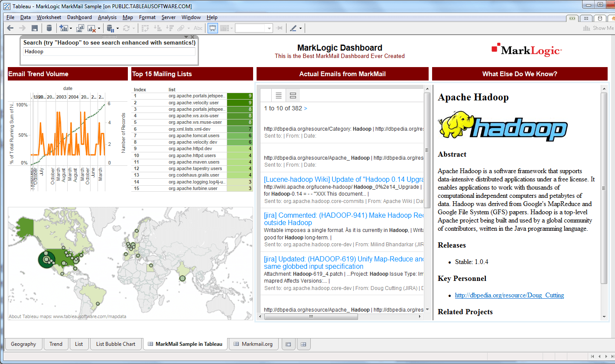
Task: Open the New Worksheet dropdown arrow
Action: coord(71,29)
